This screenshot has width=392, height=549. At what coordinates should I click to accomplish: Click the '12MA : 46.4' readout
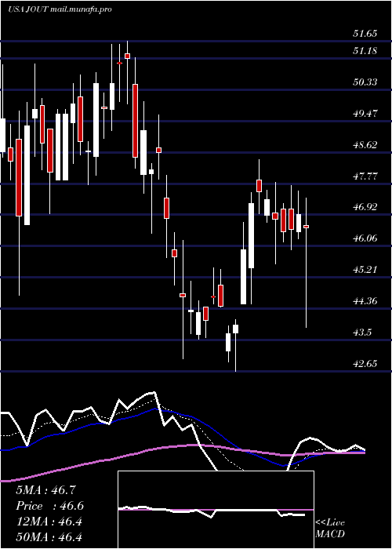(49, 522)
